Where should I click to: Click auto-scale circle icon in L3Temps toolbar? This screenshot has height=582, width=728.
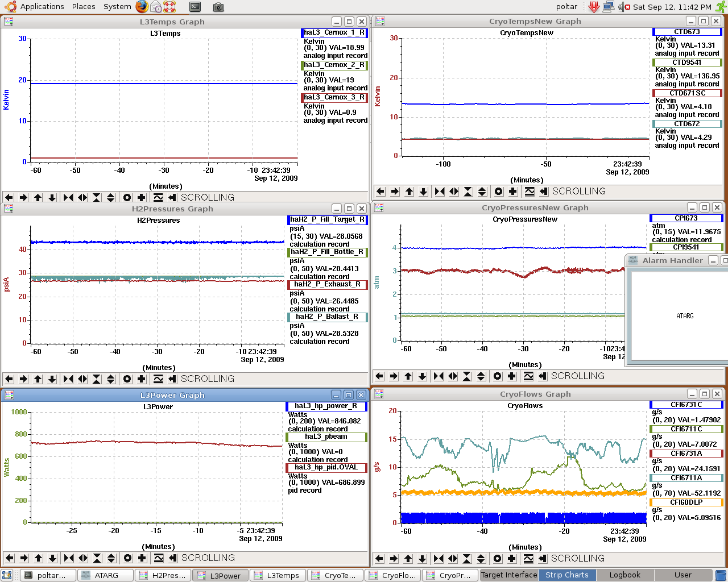(127, 197)
